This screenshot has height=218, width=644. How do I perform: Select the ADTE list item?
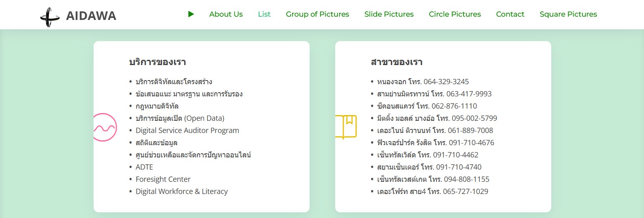point(144,167)
